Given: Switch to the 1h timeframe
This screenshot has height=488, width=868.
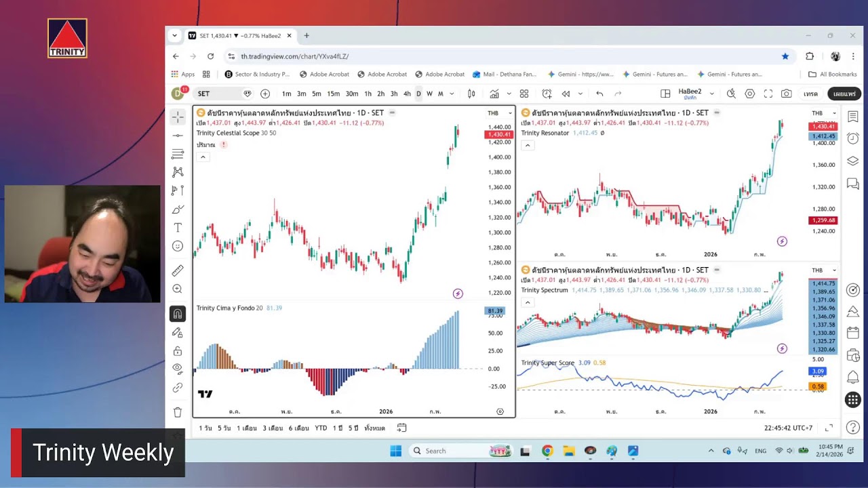Looking at the screenshot, I should [x=368, y=94].
